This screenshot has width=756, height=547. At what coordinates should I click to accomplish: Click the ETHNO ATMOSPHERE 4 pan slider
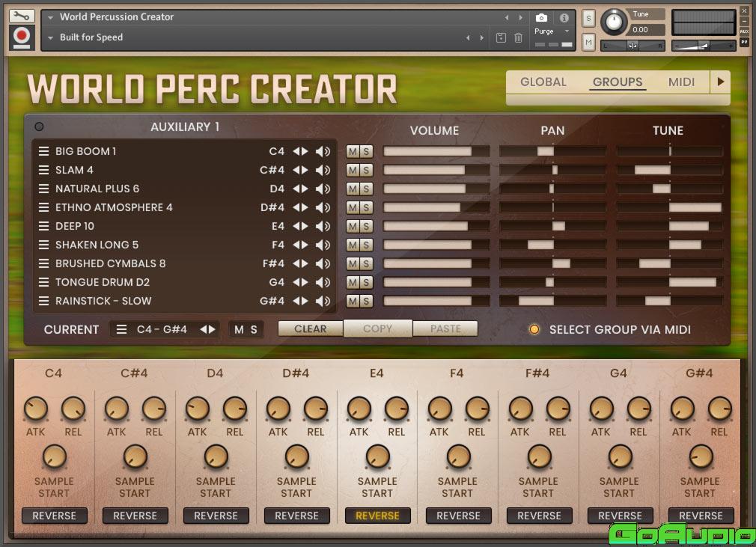552,208
